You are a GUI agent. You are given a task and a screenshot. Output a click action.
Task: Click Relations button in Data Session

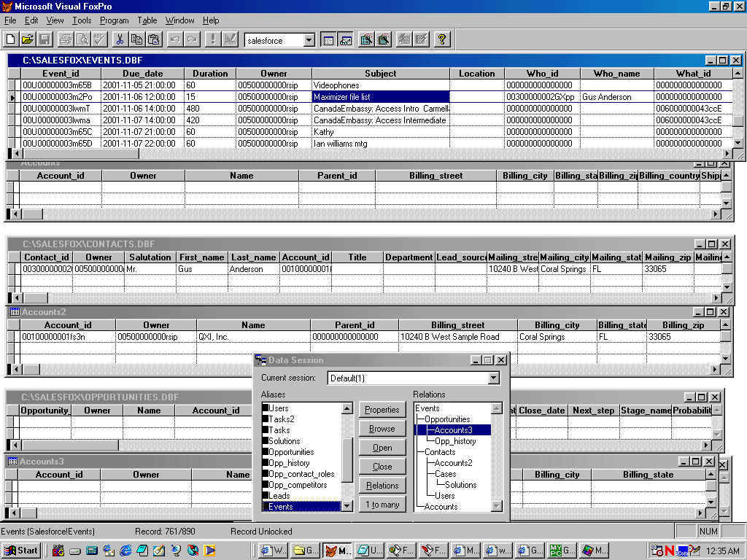click(x=382, y=486)
